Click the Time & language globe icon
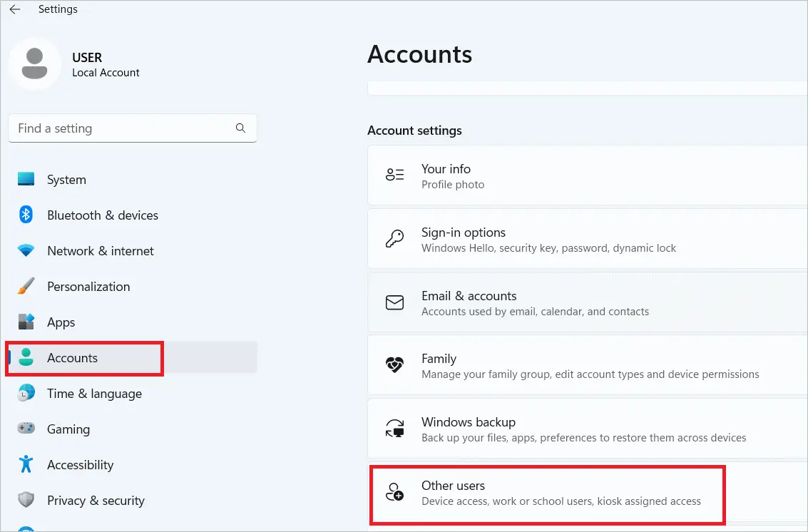The height and width of the screenshot is (532, 808). click(26, 393)
